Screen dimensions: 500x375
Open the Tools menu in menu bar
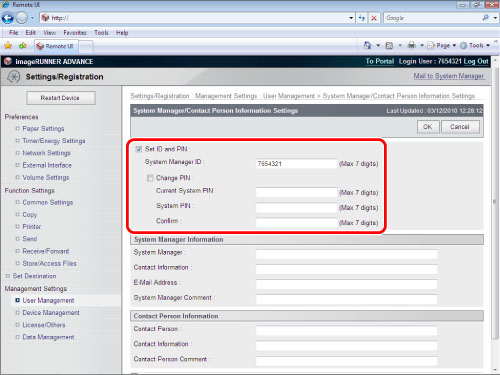click(x=101, y=33)
